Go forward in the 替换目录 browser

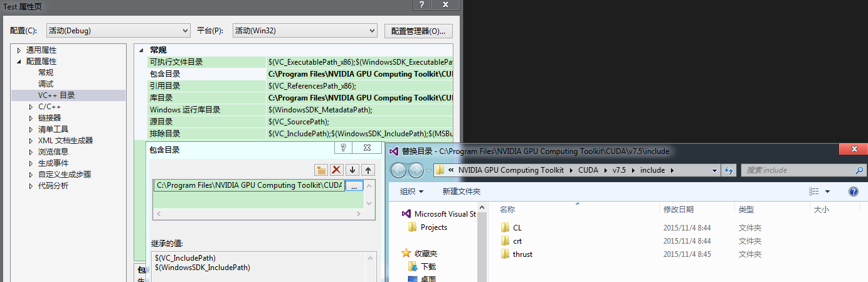[x=416, y=170]
